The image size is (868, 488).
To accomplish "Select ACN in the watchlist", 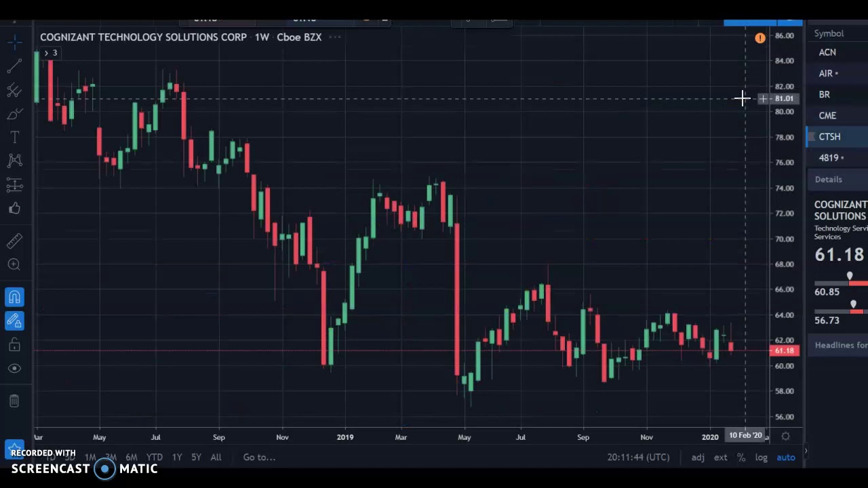I will tap(837, 52).
